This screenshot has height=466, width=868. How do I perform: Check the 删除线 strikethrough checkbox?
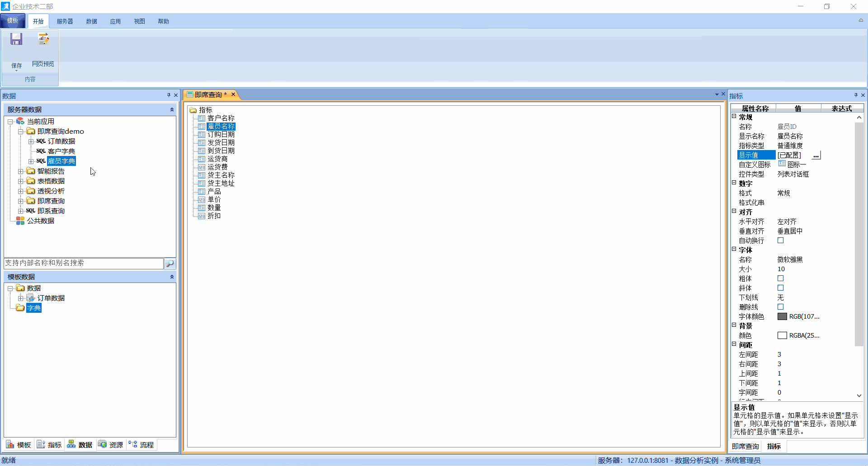780,307
